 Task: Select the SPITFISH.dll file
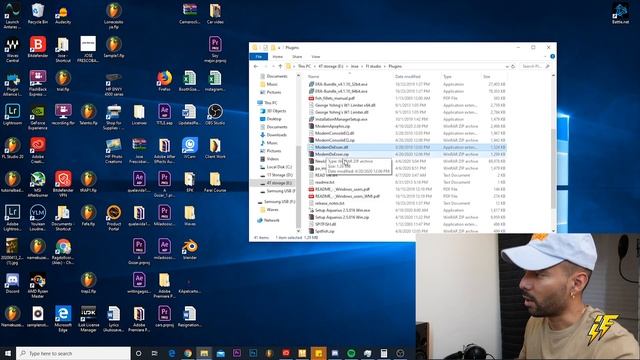[325, 224]
